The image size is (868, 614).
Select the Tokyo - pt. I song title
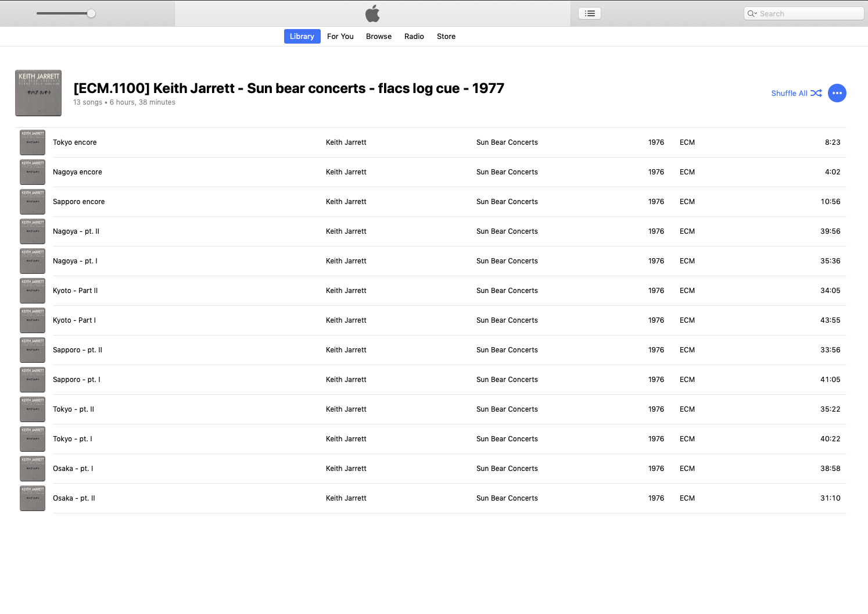[x=73, y=439]
